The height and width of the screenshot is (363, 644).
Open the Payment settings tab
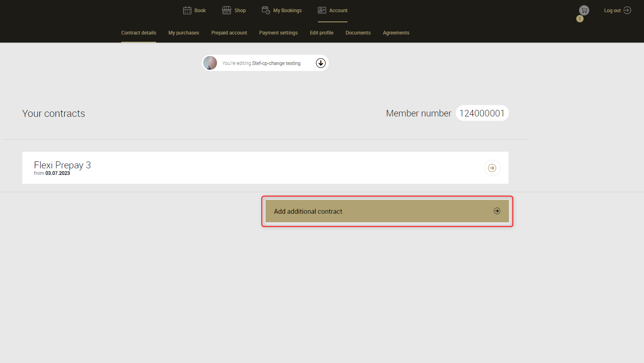click(x=278, y=33)
